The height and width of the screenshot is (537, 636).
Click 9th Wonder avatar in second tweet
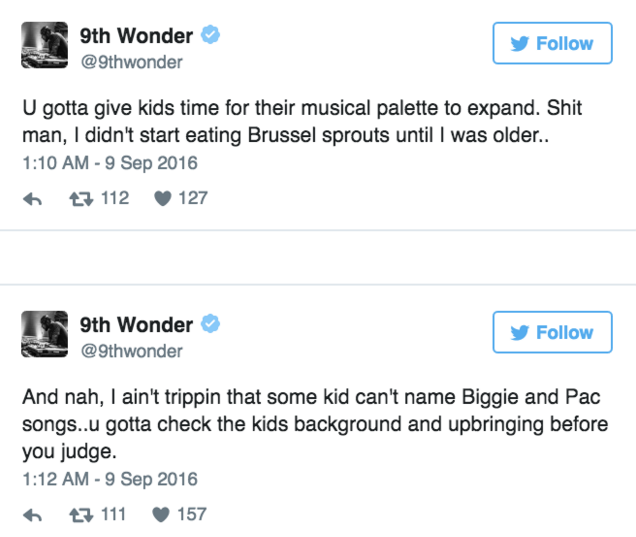click(x=45, y=336)
